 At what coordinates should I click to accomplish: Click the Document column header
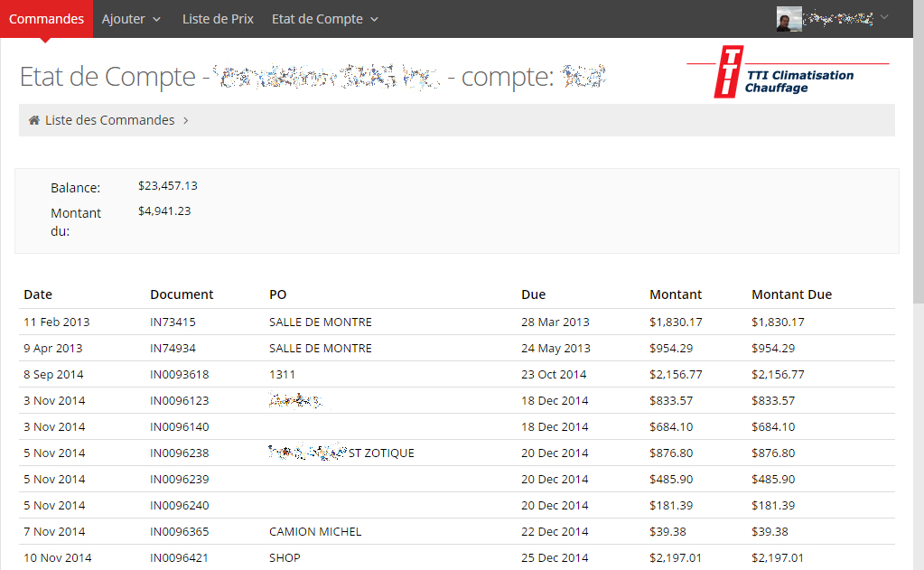[x=182, y=294]
